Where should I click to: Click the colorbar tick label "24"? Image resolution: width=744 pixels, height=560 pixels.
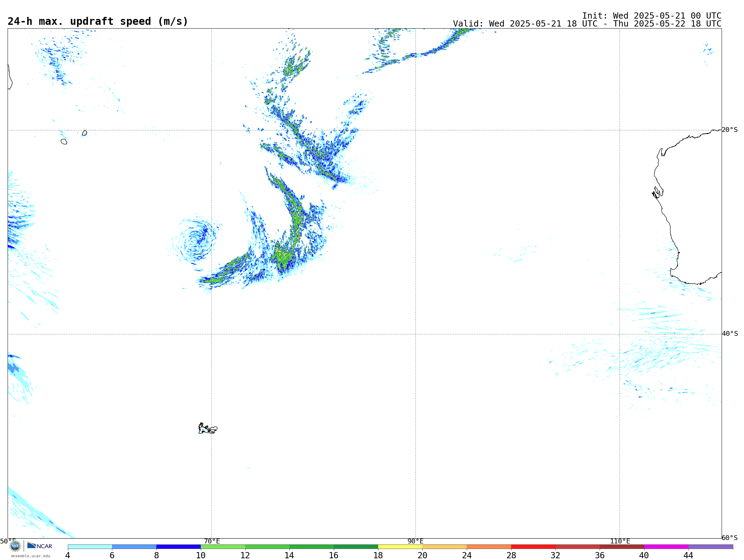467,555
